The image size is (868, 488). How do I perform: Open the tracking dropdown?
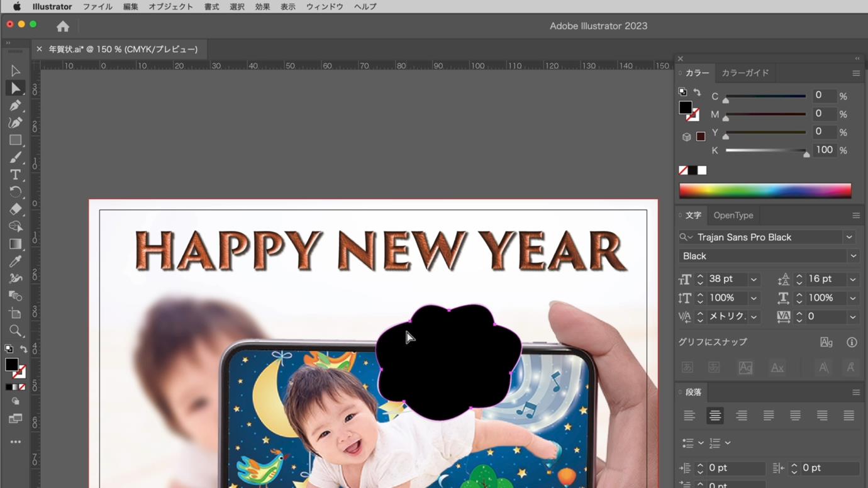pos(853,317)
